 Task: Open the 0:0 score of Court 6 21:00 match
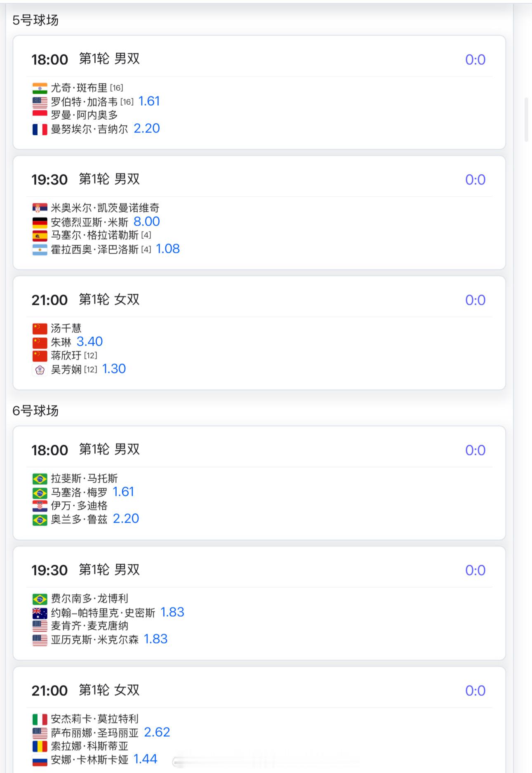(x=475, y=691)
